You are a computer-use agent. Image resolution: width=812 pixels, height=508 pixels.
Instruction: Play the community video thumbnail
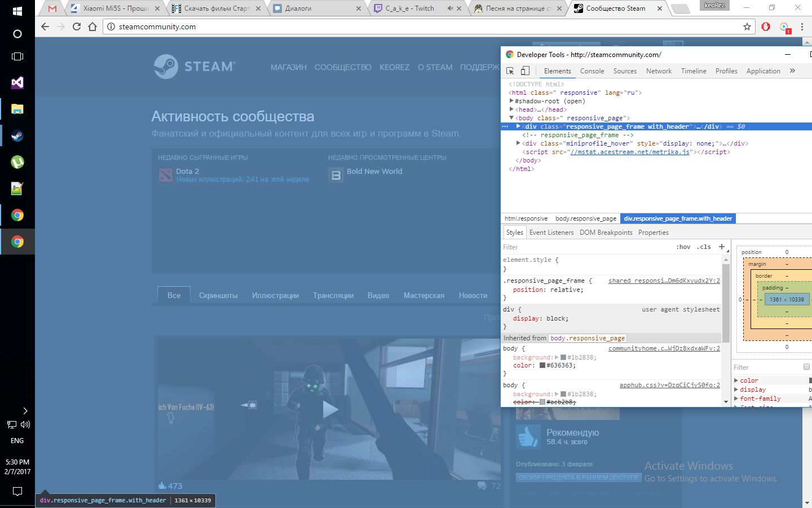pyautogui.click(x=330, y=409)
